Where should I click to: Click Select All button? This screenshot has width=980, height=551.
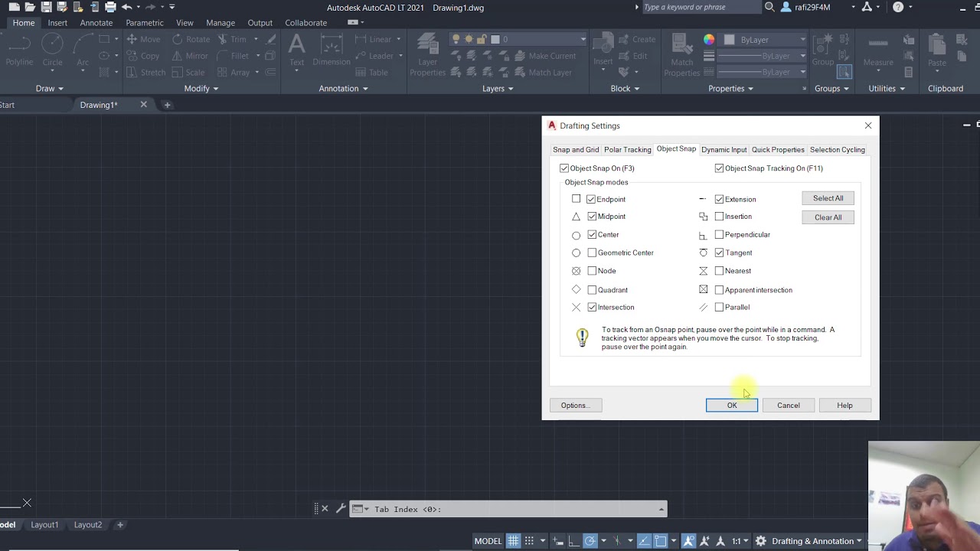coord(828,198)
